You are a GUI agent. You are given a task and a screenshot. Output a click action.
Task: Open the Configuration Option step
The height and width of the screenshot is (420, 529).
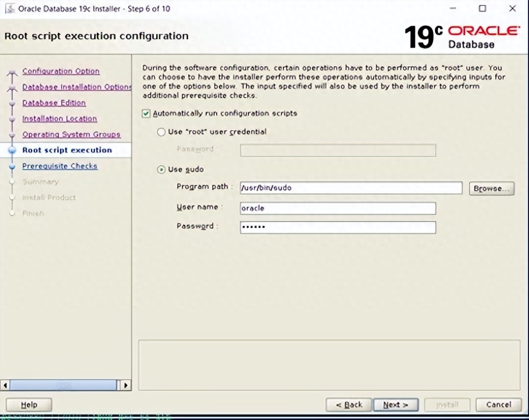tap(61, 71)
